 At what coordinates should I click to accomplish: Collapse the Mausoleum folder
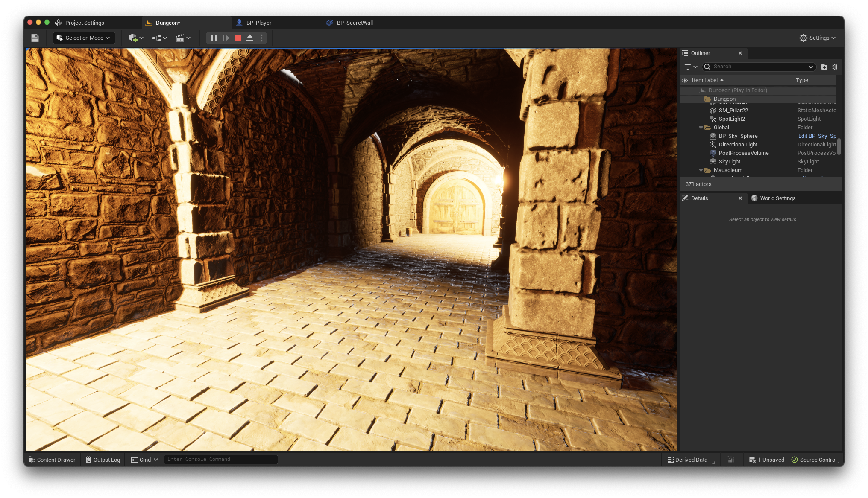coord(701,170)
